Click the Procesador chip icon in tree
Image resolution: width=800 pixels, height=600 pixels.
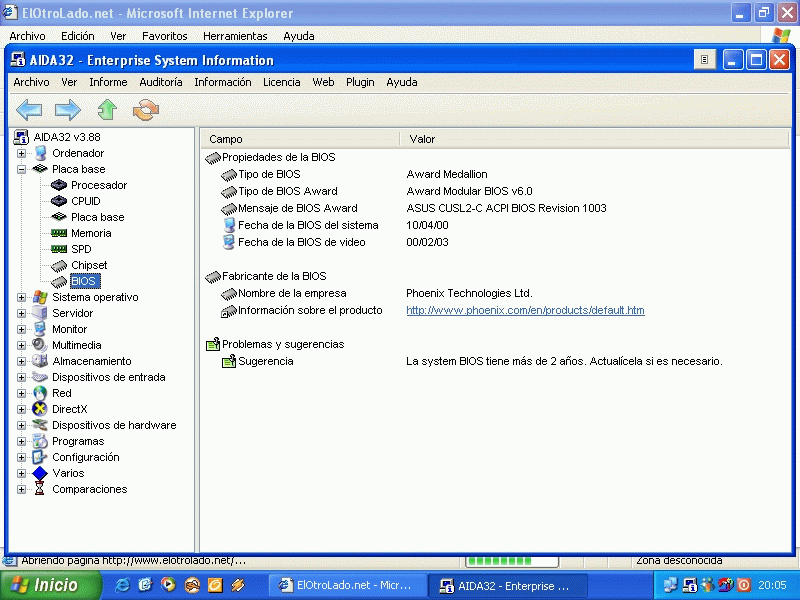coord(59,185)
